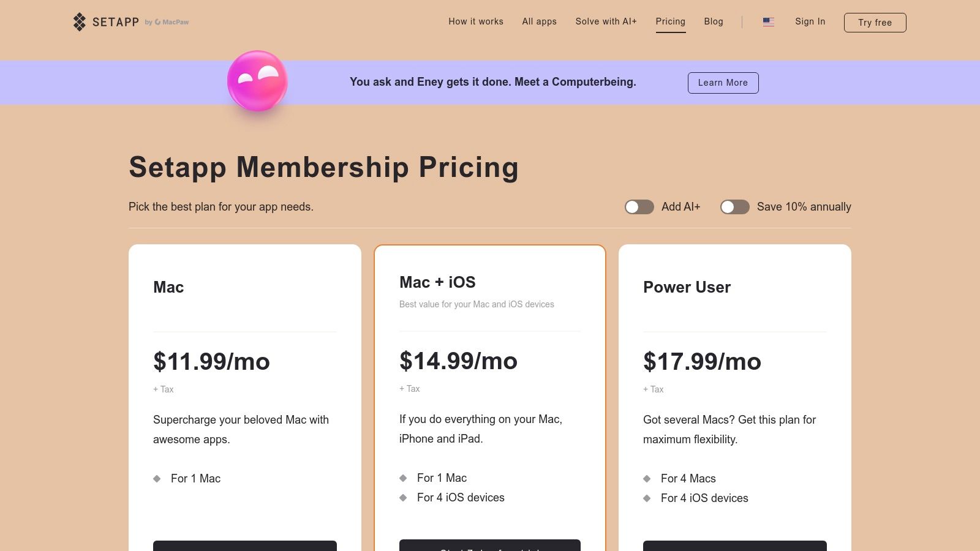Go to the All apps page
Screen dimensions: 980x551
click(539, 21)
